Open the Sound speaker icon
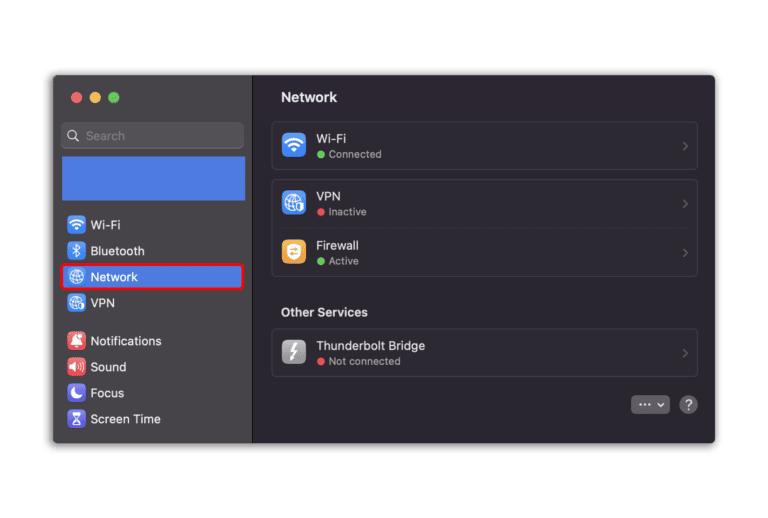The width and height of the screenshot is (768, 518). pyautogui.click(x=76, y=367)
